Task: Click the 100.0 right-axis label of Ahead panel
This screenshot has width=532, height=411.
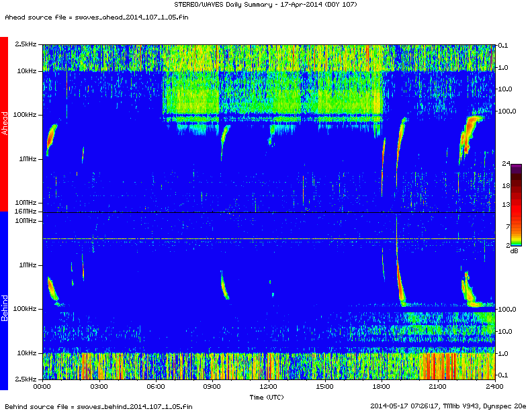Action: click(507, 111)
